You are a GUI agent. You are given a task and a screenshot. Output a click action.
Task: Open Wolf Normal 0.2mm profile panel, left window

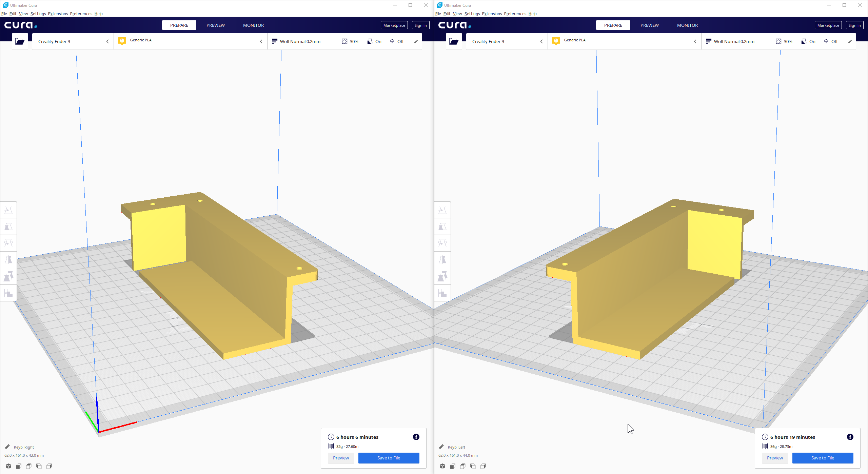345,41
